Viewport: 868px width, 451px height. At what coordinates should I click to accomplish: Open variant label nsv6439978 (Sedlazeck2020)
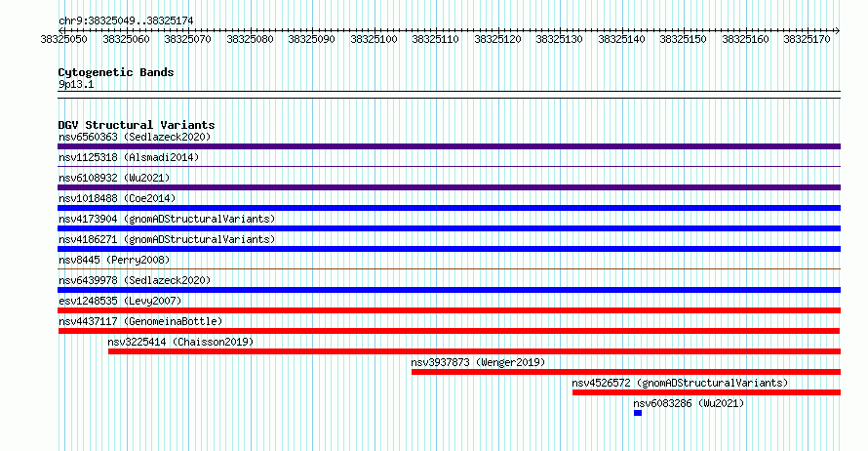pos(135,280)
